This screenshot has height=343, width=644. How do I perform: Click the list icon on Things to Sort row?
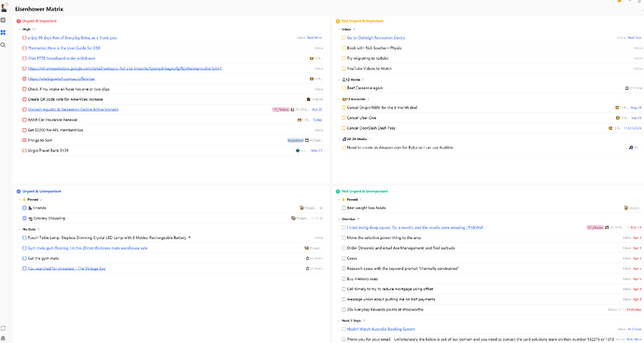[307, 140]
